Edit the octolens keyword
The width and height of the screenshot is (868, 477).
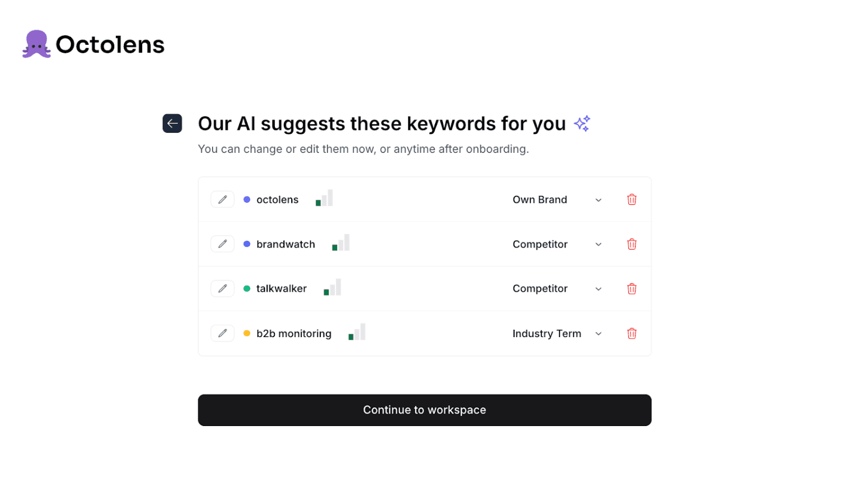[222, 199]
